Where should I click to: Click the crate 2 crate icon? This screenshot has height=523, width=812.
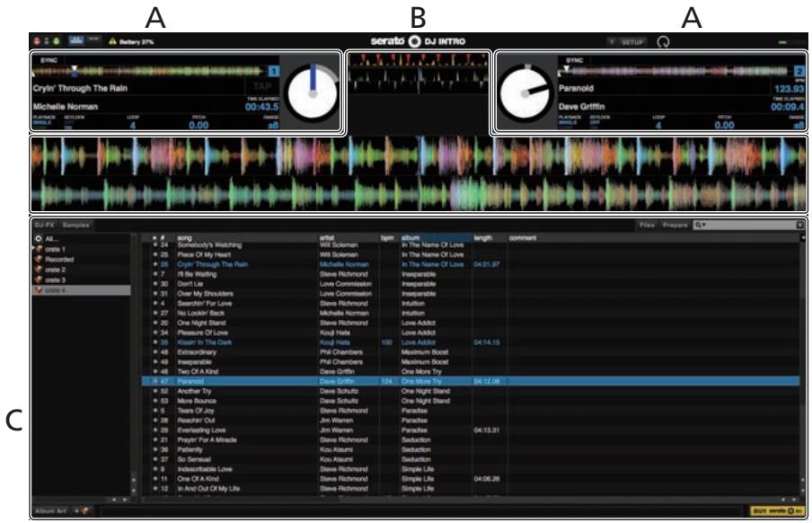pos(39,270)
